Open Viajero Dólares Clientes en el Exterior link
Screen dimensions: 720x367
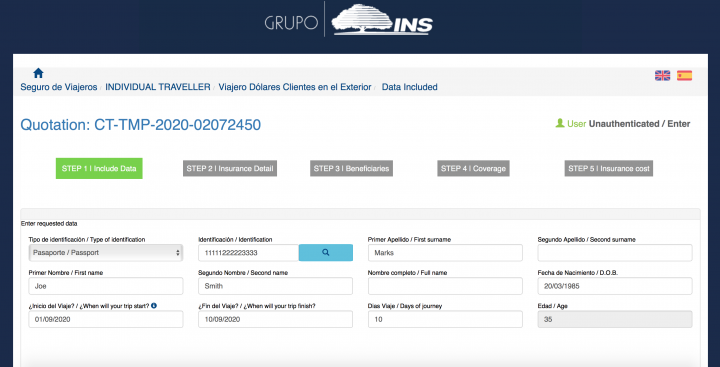(295, 87)
